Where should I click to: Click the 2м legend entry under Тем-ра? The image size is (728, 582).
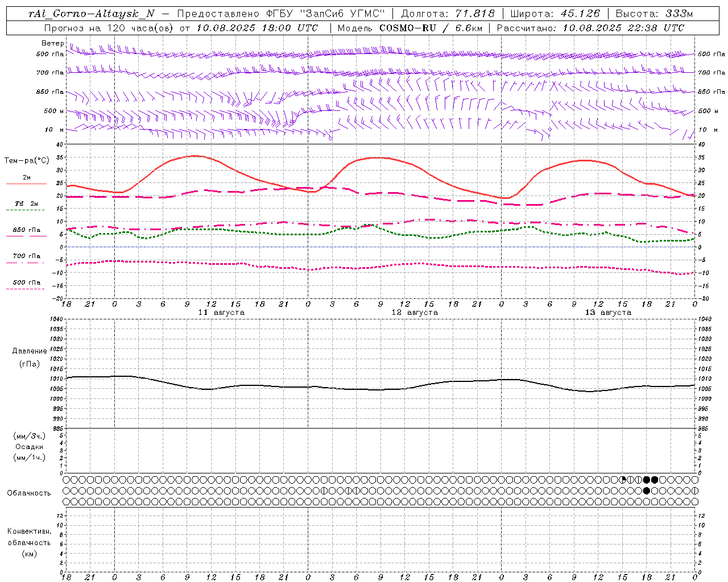point(27,177)
